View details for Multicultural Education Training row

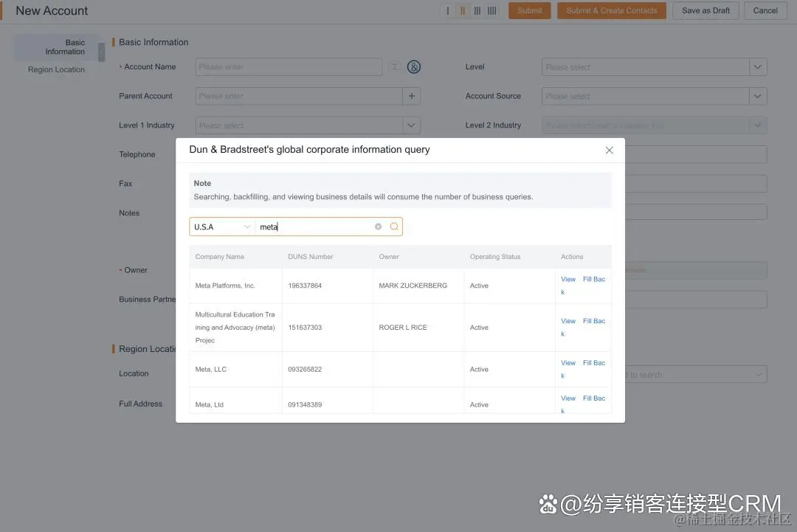click(x=567, y=321)
